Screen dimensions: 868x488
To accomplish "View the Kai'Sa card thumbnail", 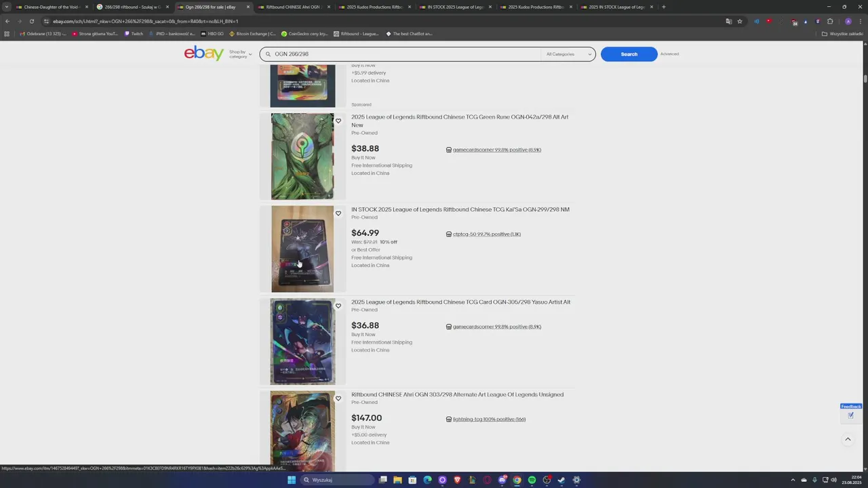I will (x=302, y=249).
